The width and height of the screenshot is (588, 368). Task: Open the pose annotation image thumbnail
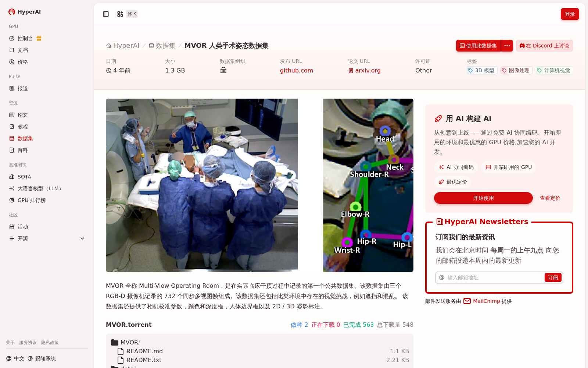[x=368, y=185]
